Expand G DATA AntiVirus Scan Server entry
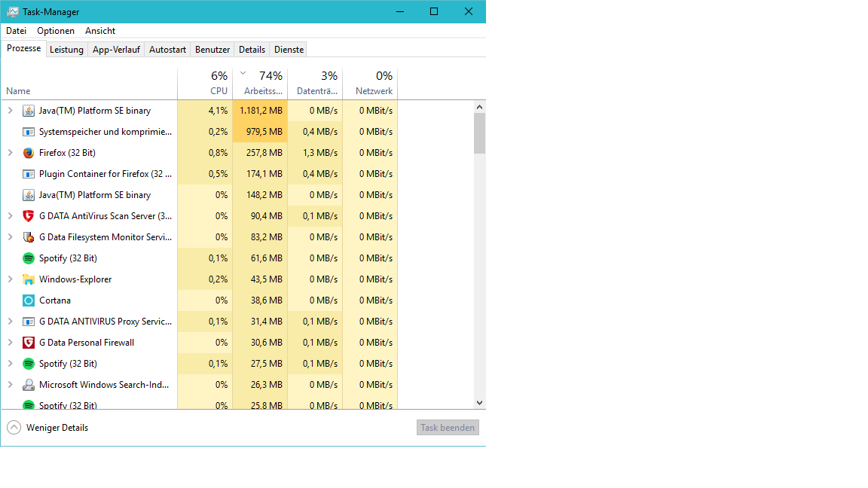Image resolution: width=868 pixels, height=488 pixels. [10, 216]
